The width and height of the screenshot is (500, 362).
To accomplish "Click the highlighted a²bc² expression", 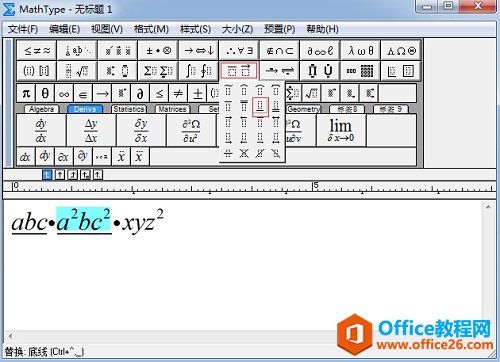I will (83, 220).
